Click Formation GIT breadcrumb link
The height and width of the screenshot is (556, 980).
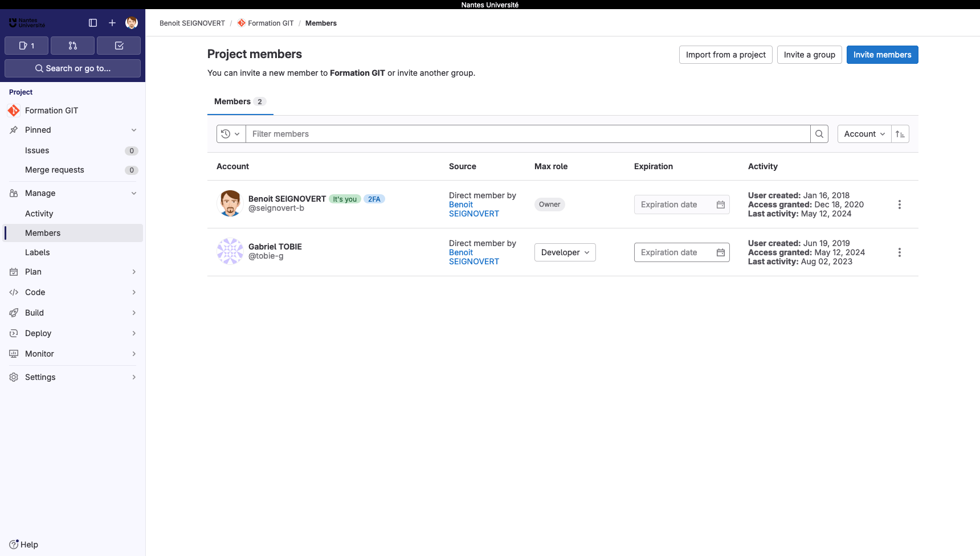(271, 23)
